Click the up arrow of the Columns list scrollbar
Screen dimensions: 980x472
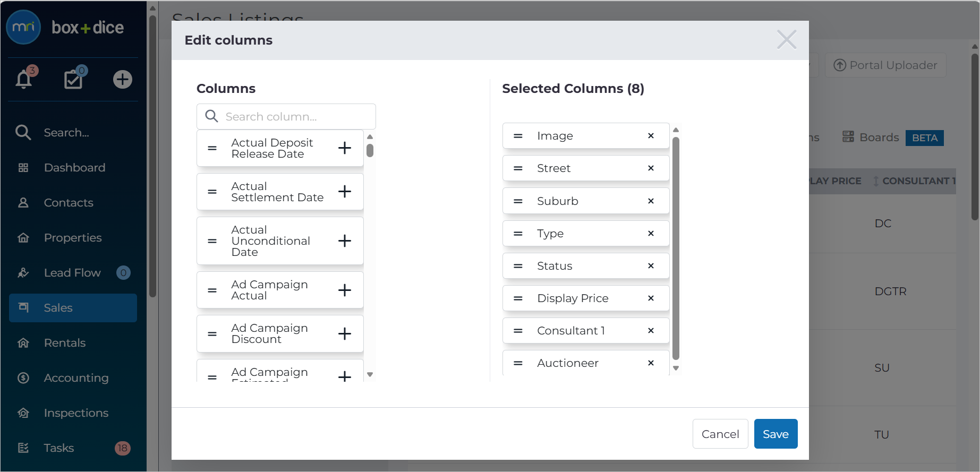[x=370, y=137]
